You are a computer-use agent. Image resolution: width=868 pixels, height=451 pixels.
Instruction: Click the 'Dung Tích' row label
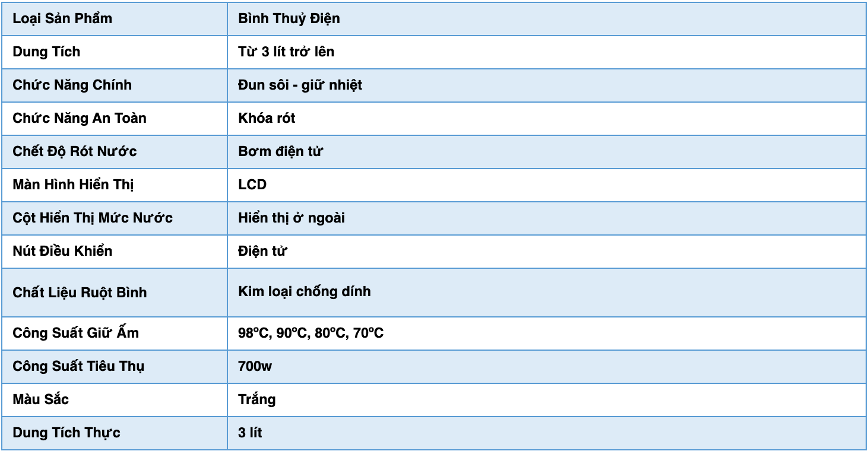coord(46,52)
